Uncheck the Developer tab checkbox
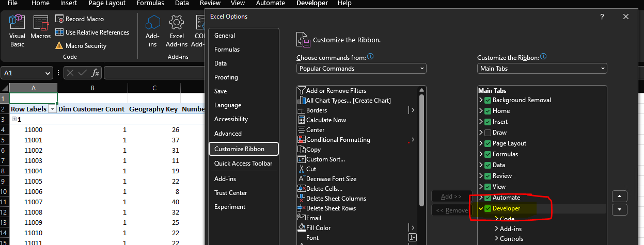 [488, 208]
